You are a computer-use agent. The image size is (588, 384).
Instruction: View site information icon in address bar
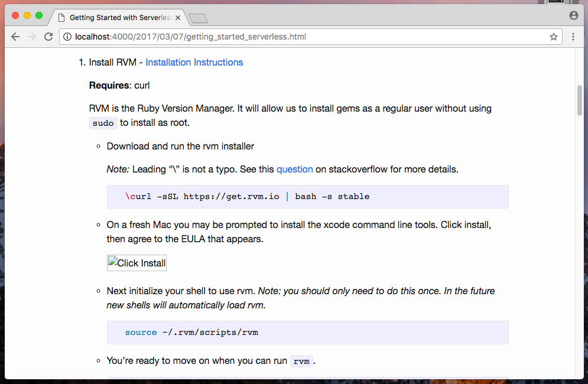click(67, 37)
